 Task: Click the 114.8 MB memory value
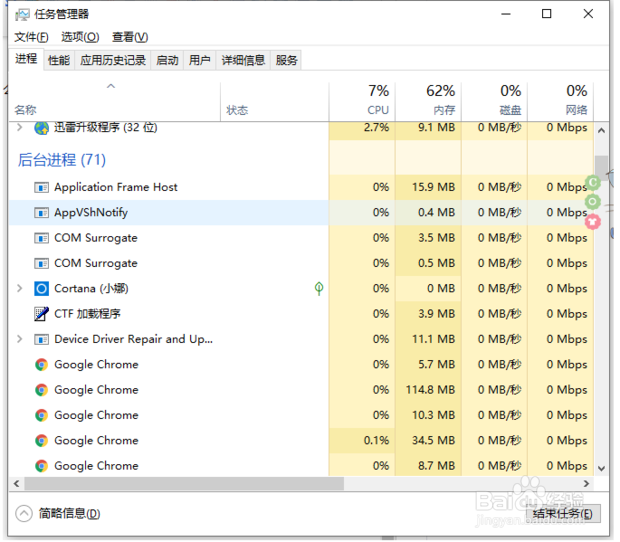[x=431, y=390]
